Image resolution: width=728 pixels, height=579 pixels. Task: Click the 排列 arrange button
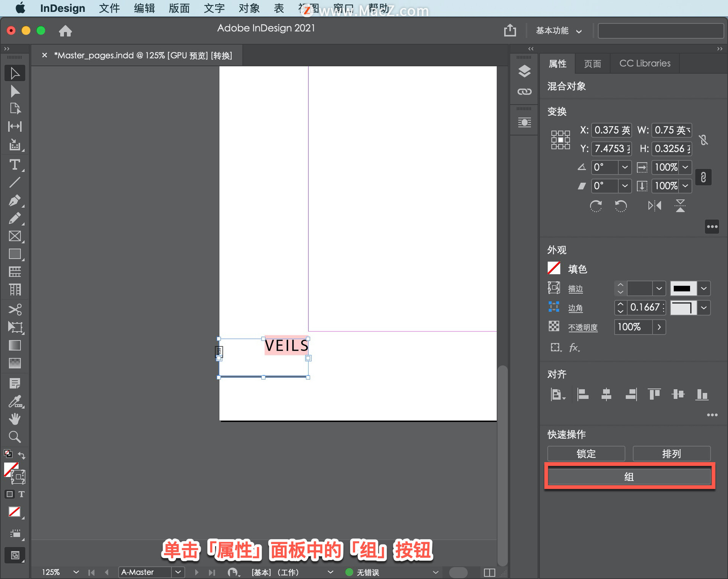pos(672,454)
